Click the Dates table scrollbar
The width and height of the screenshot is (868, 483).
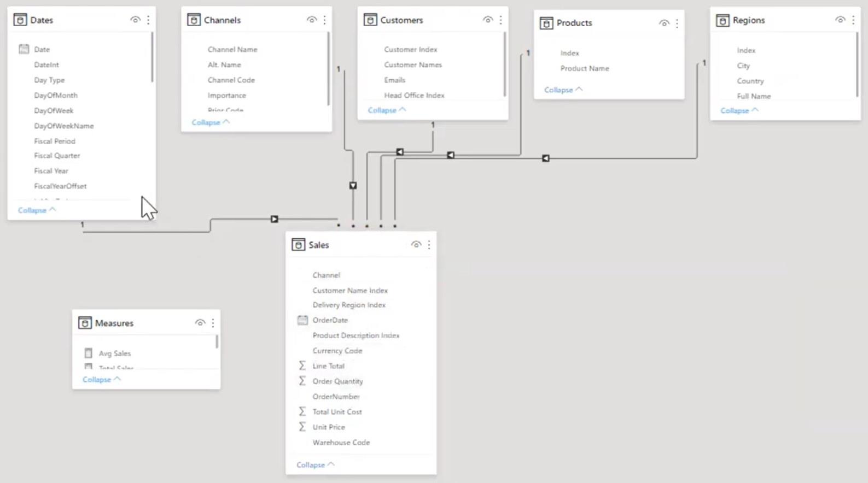[x=152, y=57]
